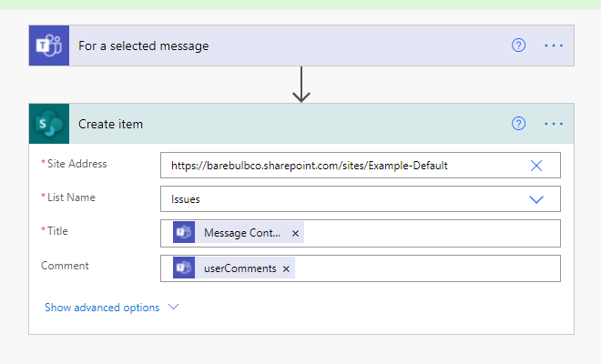Open help for the selected message trigger

click(519, 45)
